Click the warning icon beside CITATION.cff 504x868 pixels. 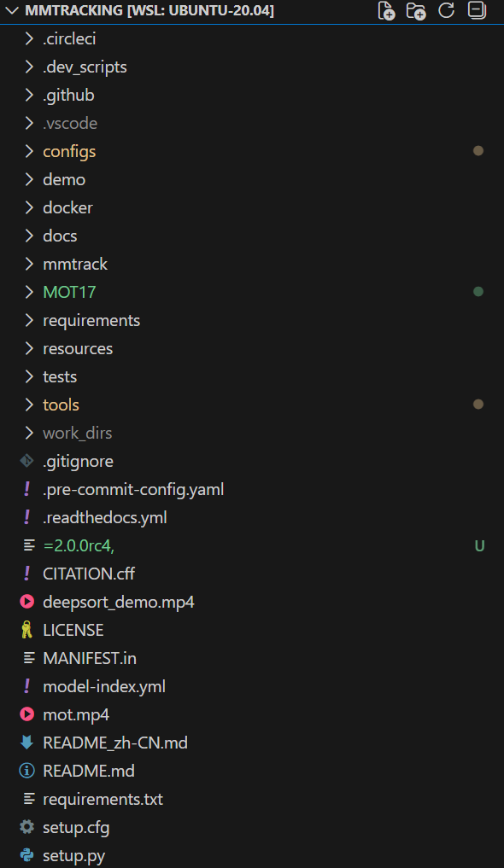click(26, 573)
